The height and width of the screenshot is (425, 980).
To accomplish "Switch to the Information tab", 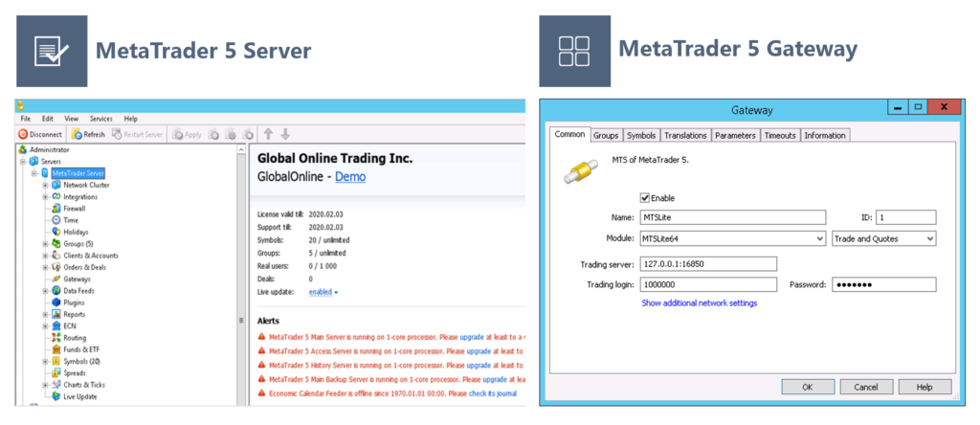I will coord(825,136).
